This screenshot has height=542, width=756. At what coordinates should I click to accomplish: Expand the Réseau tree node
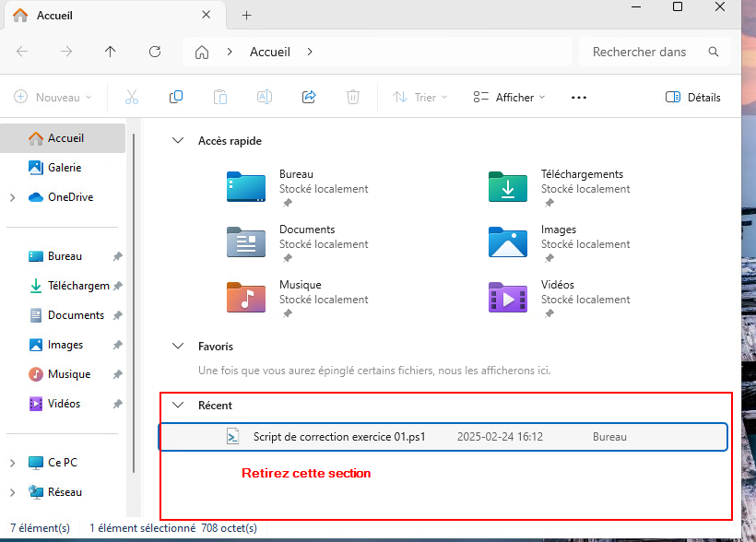click(13, 492)
